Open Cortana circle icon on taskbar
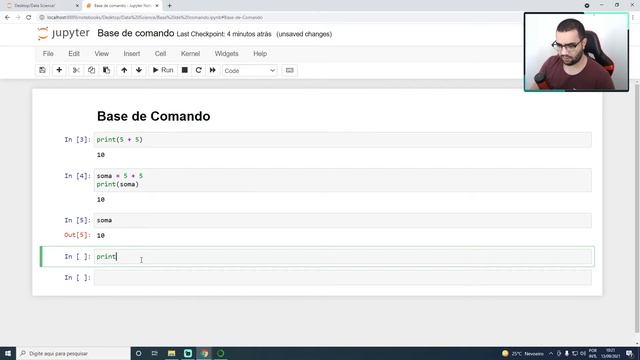This screenshot has height=360, width=640. click(x=139, y=353)
